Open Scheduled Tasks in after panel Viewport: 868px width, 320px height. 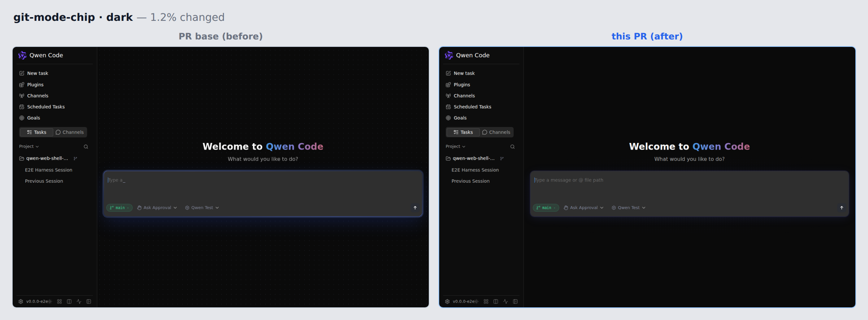tap(469, 107)
